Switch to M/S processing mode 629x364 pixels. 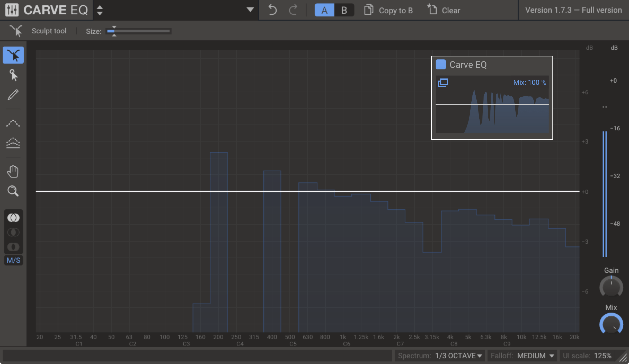(x=12, y=260)
